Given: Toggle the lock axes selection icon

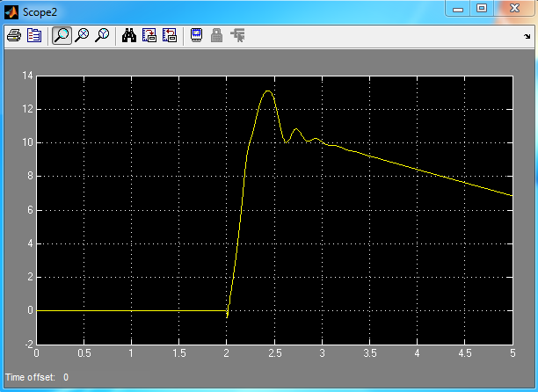Looking at the screenshot, I should click(x=216, y=36).
